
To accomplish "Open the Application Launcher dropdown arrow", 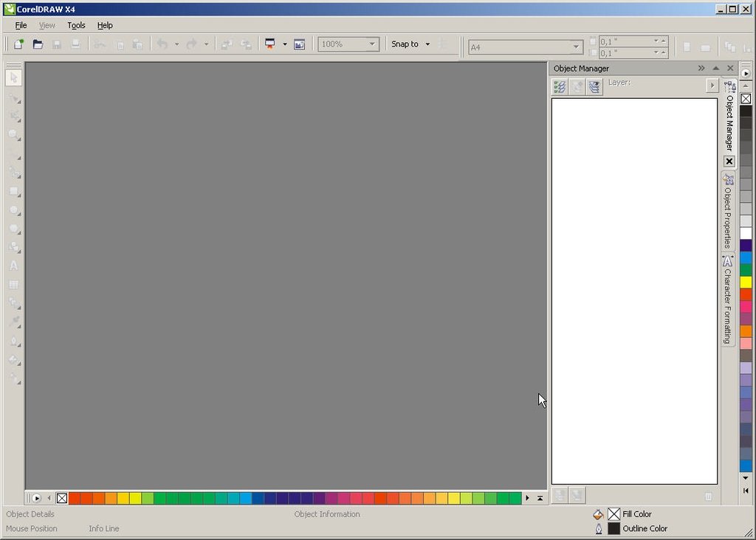I will [284, 44].
